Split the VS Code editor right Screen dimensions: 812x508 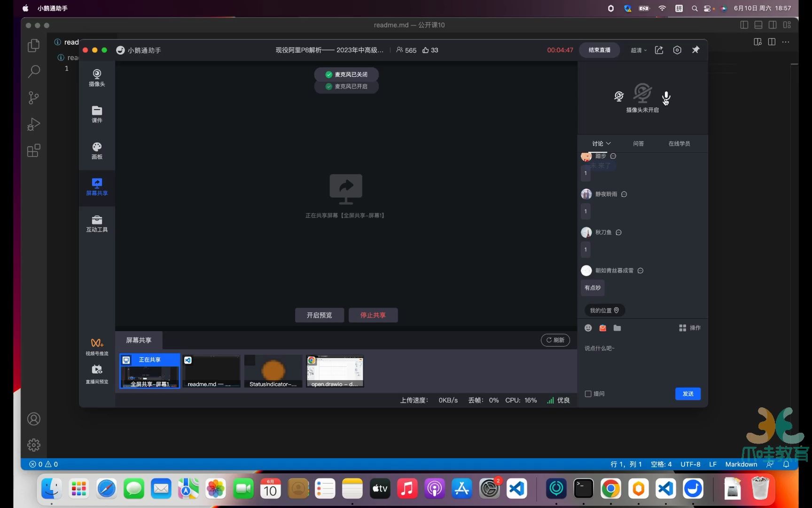[772, 42]
